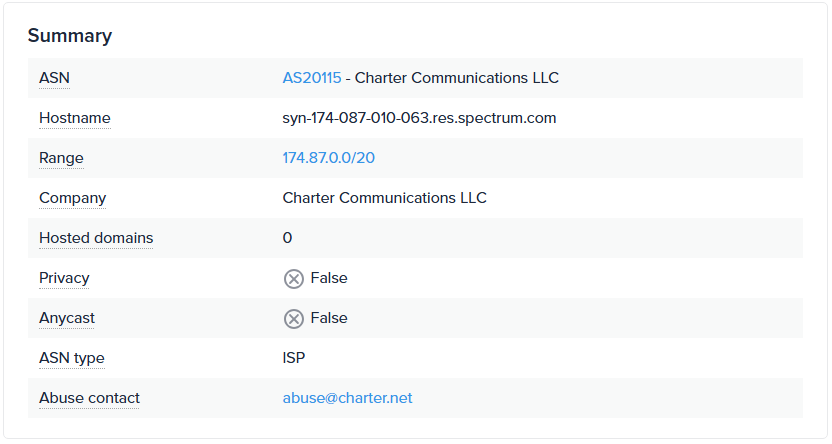
Task: Click the Privacy False X icon
Action: (293, 279)
